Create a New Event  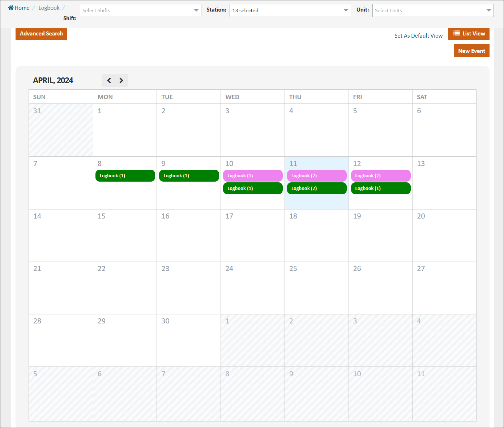[x=471, y=51]
